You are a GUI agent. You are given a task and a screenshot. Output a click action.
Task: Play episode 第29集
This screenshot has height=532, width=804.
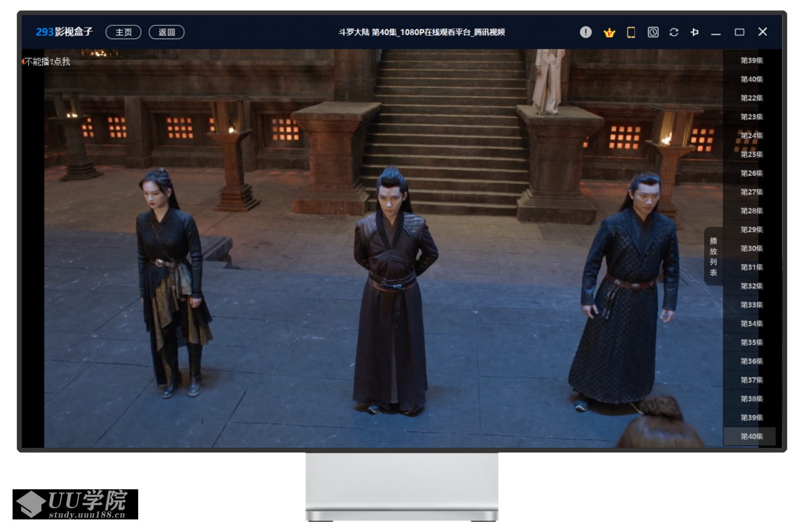pyautogui.click(x=751, y=230)
